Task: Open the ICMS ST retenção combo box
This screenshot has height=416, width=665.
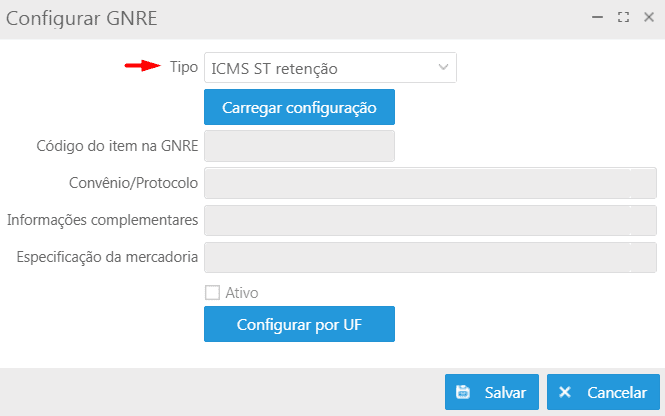Action: coord(330,67)
